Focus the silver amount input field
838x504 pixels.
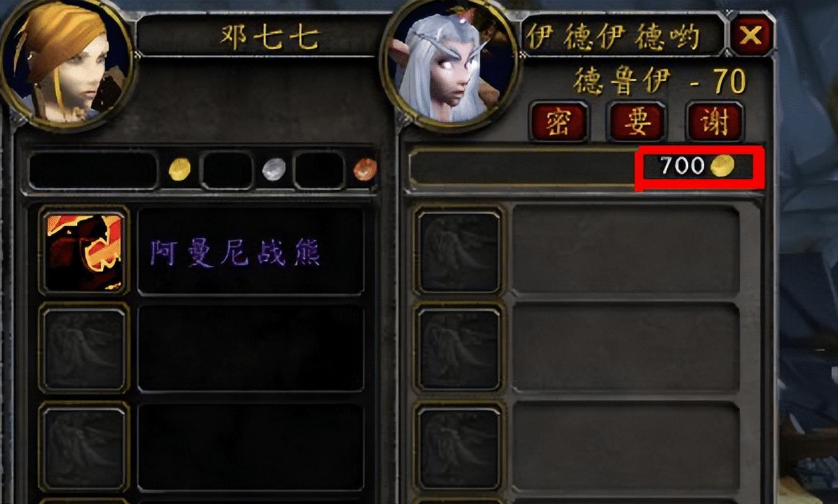click(227, 170)
